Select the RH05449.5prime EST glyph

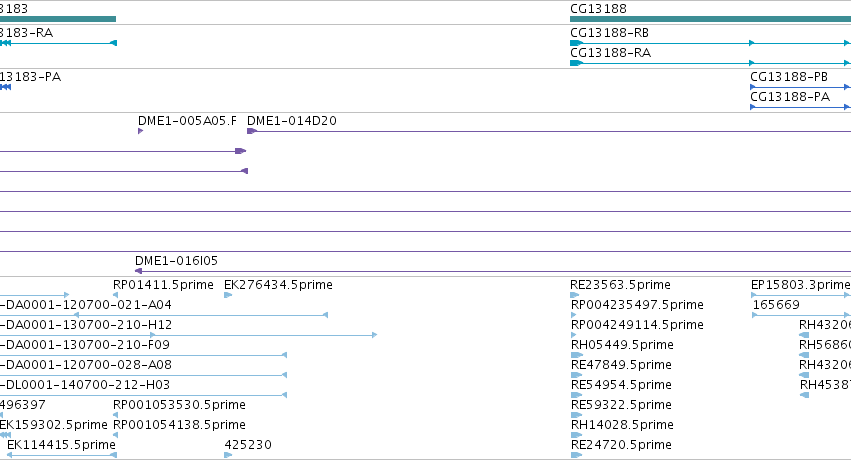576,355
